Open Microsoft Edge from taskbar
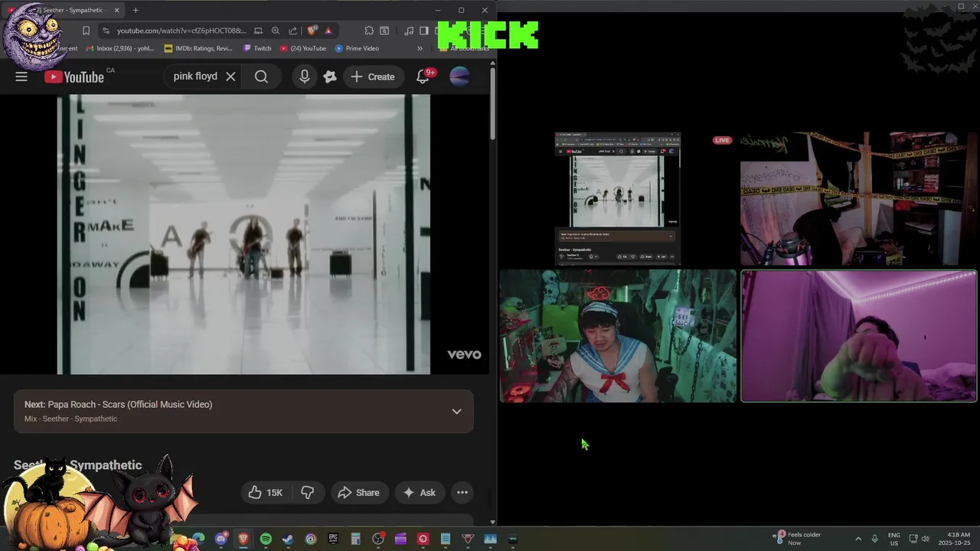 tap(198, 539)
